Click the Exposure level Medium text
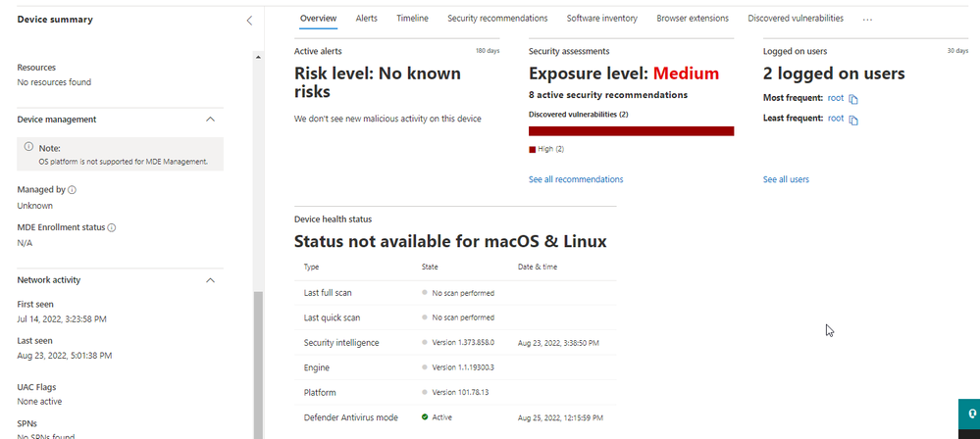The width and height of the screenshot is (980, 439). (x=687, y=73)
